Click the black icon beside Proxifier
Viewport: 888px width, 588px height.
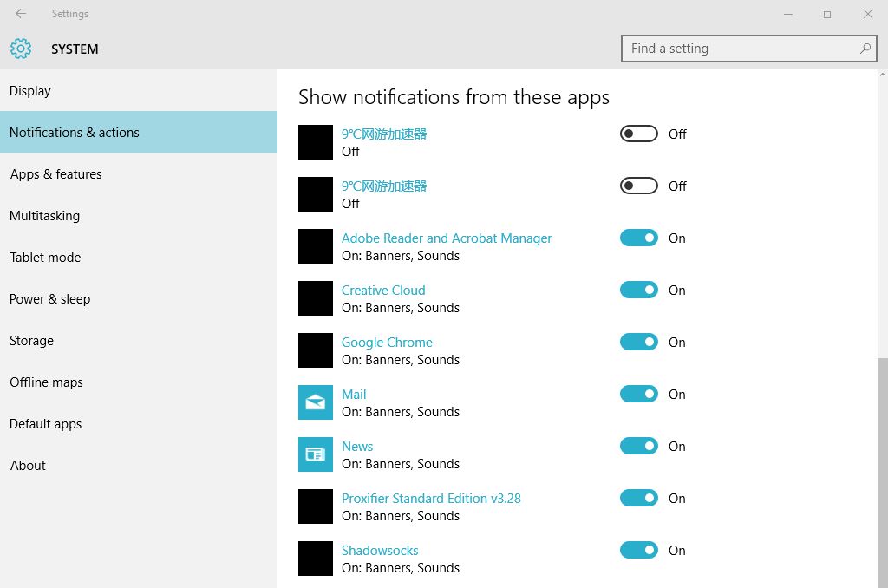click(x=316, y=506)
